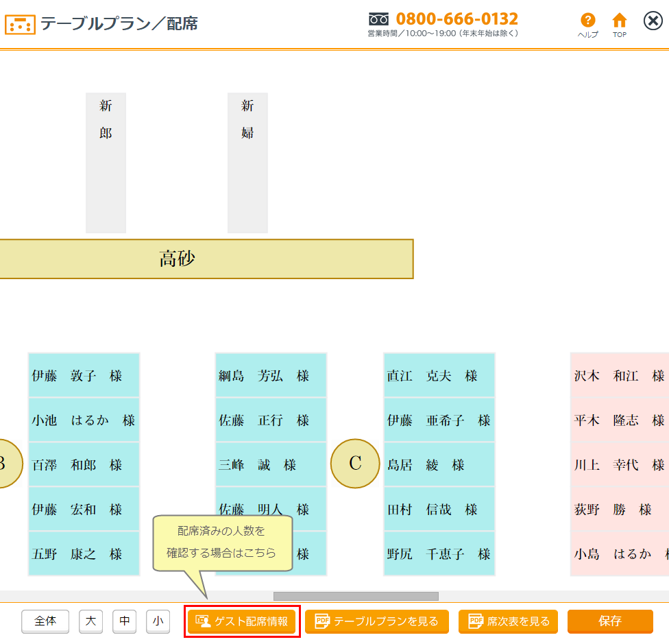View table plan PDF (テーブルプランを見る)
The image size is (669, 644).
376,621
